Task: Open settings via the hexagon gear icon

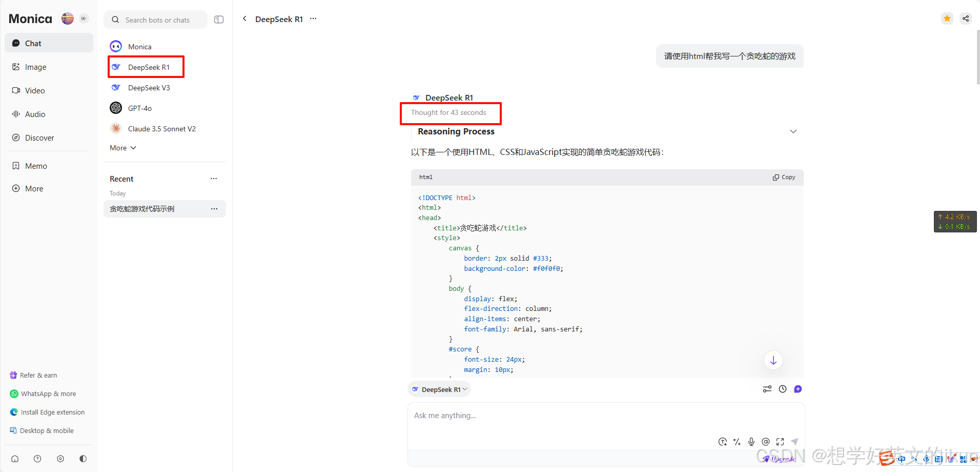Action: point(60,459)
